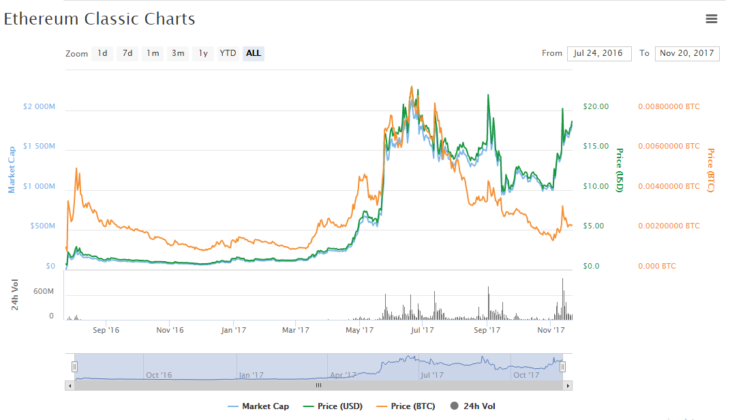
Task: Click the Oct '16 navigator label
Action: (159, 375)
